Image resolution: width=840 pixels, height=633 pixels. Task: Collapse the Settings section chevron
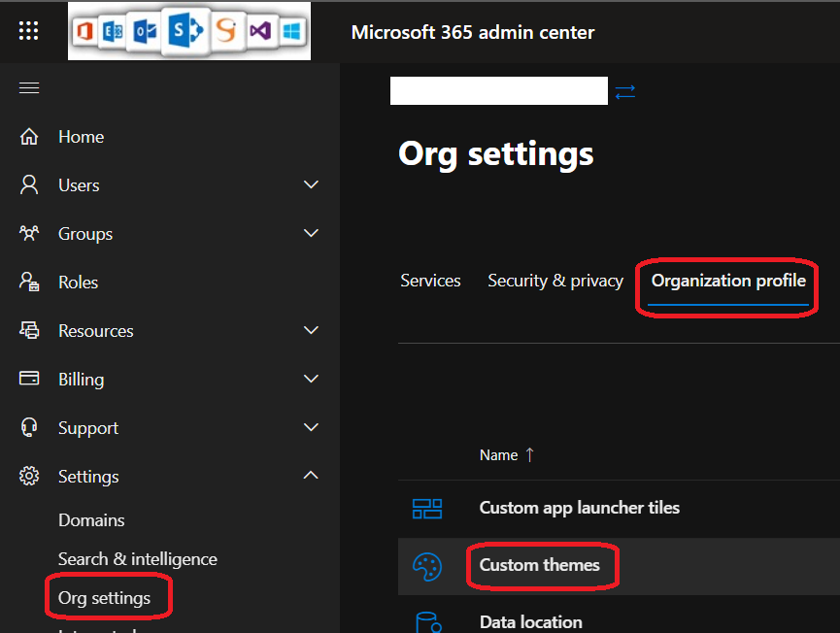311,476
